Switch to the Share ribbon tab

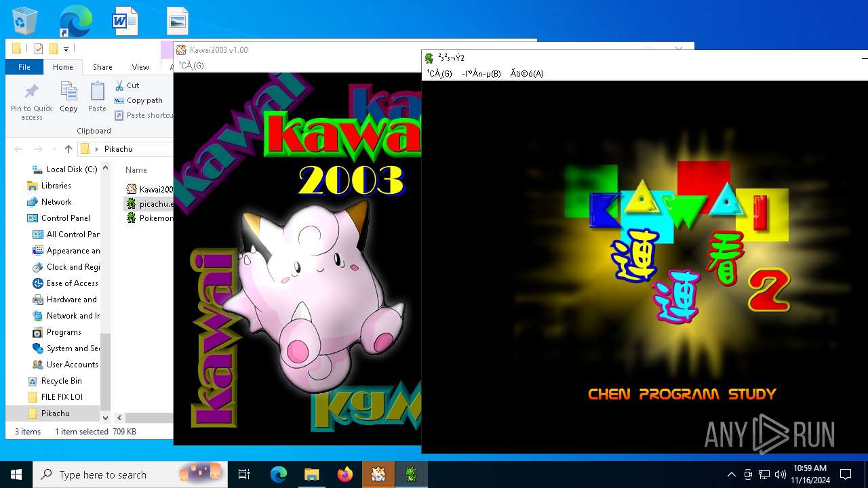point(102,67)
